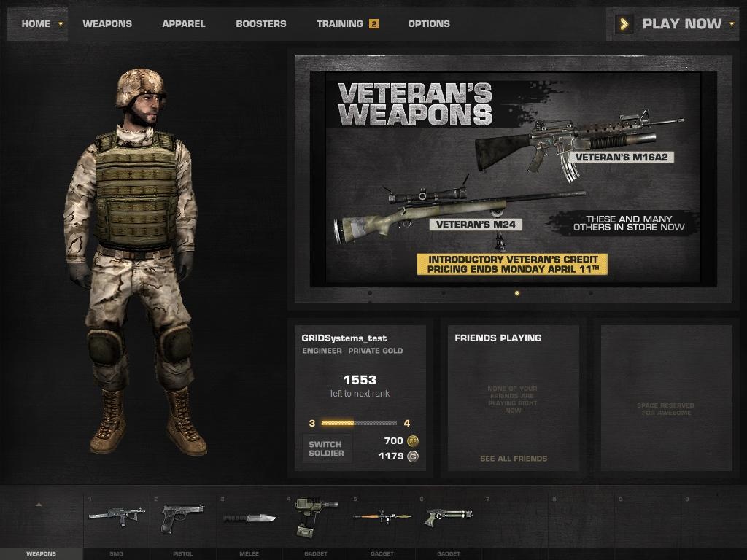Select the first banner carousel dot
The height and width of the screenshot is (560, 747).
pos(370,293)
